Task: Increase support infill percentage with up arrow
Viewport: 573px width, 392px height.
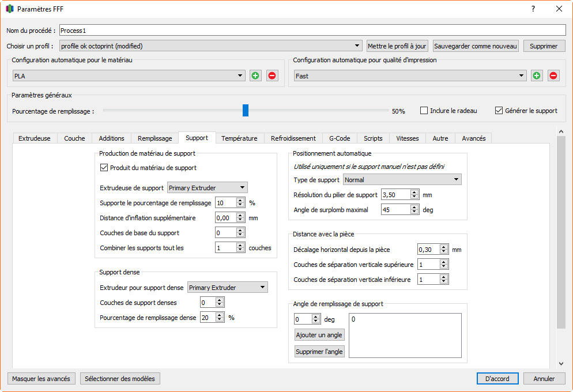Action: coord(240,200)
